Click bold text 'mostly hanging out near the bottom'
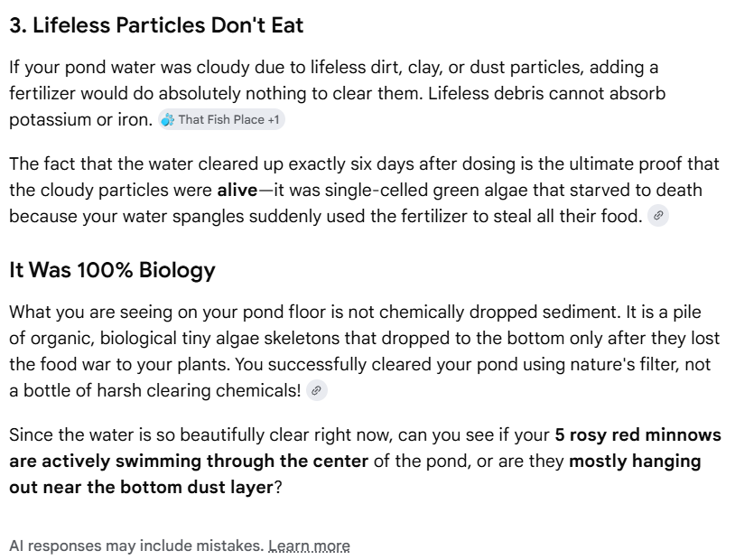 click(x=355, y=474)
